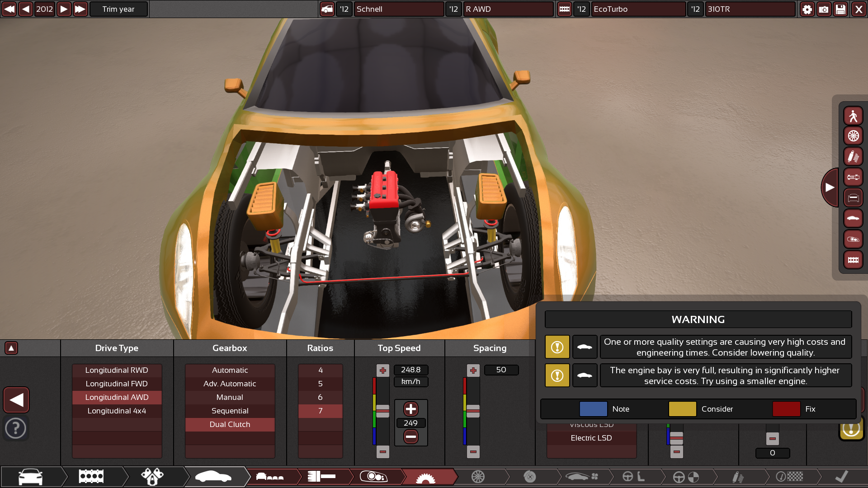Select Longitudinal RWD drive type

coord(117,370)
